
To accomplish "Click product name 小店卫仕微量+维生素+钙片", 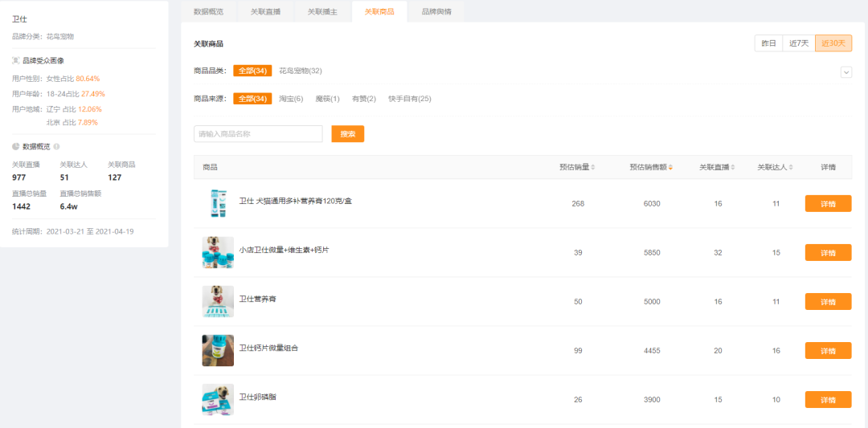I will tap(284, 251).
